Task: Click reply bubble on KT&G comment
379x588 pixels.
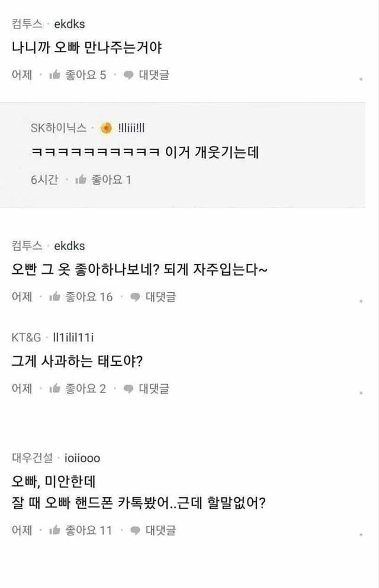Action: [x=128, y=389]
